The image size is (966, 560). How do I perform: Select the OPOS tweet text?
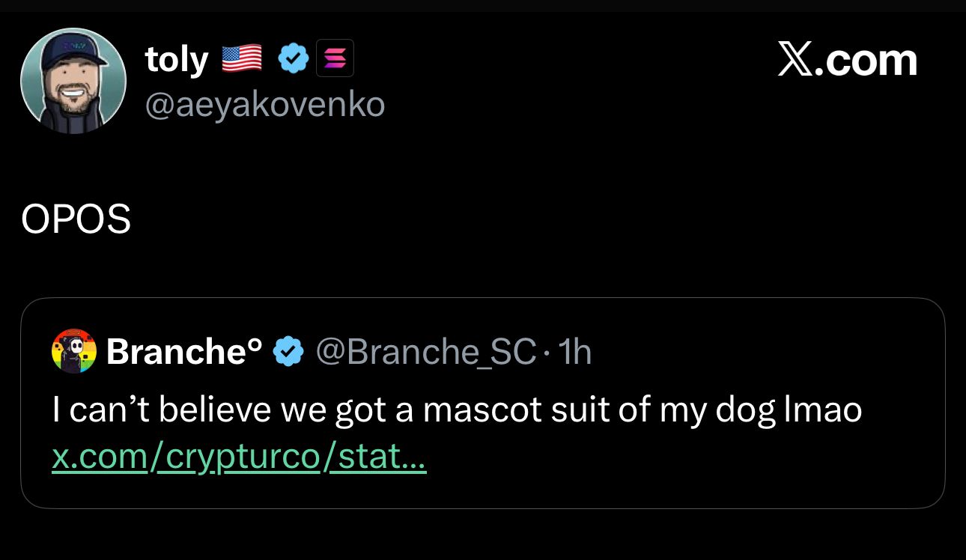pyautogui.click(x=76, y=219)
